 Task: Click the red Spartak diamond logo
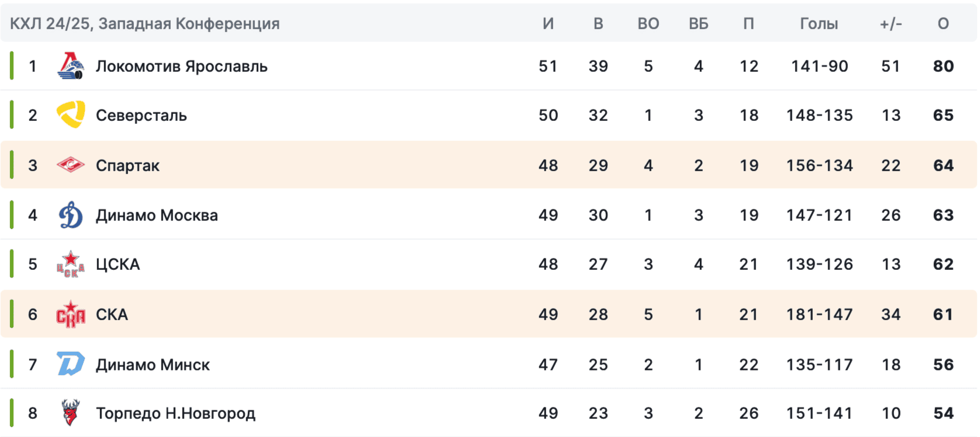tap(71, 165)
